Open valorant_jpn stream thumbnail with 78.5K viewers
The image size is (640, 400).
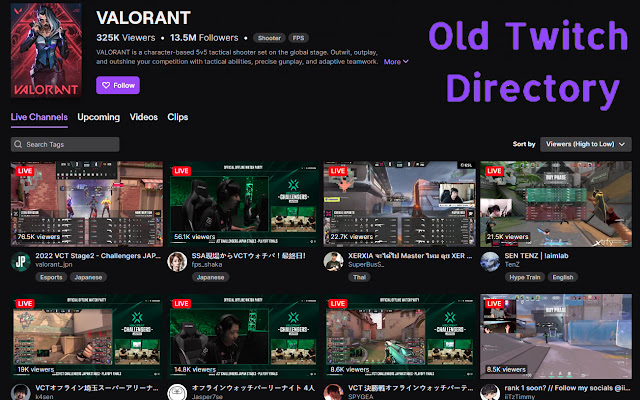[87, 204]
